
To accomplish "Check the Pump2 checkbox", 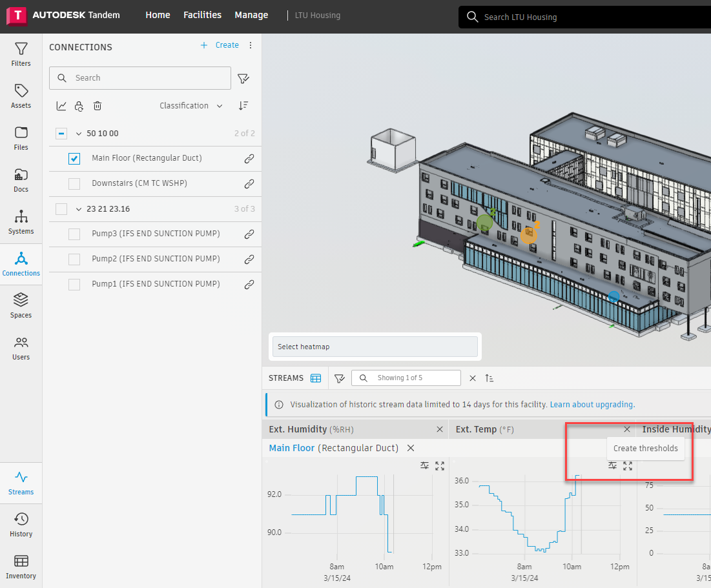I will point(74,259).
